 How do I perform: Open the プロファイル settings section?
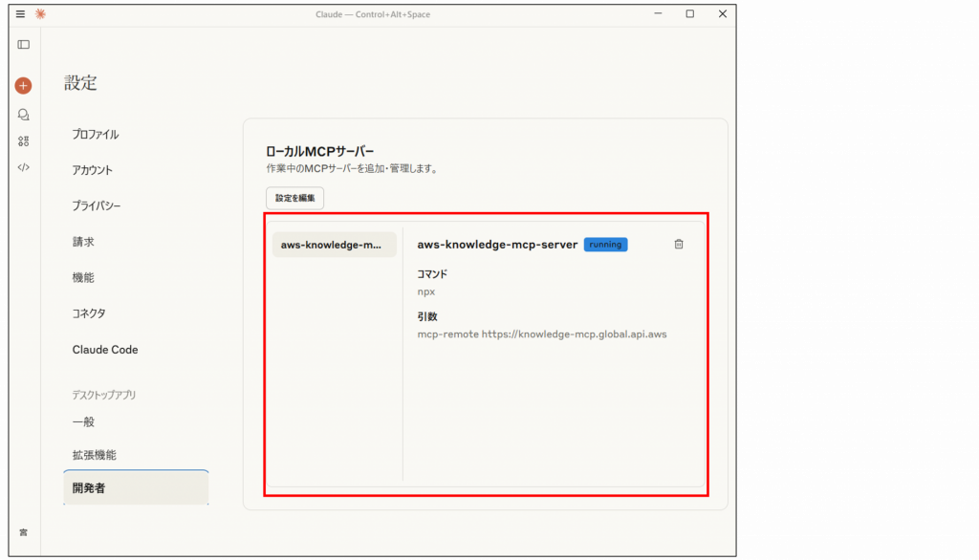pos(96,135)
